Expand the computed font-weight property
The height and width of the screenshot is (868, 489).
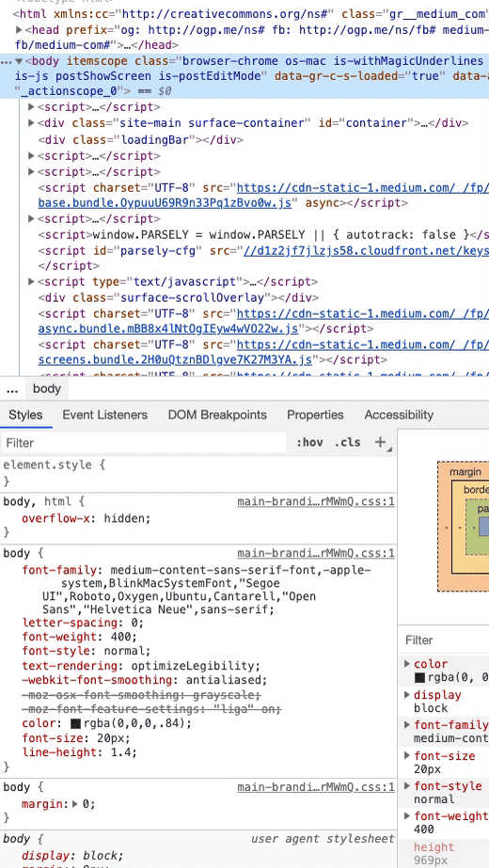coord(407,815)
